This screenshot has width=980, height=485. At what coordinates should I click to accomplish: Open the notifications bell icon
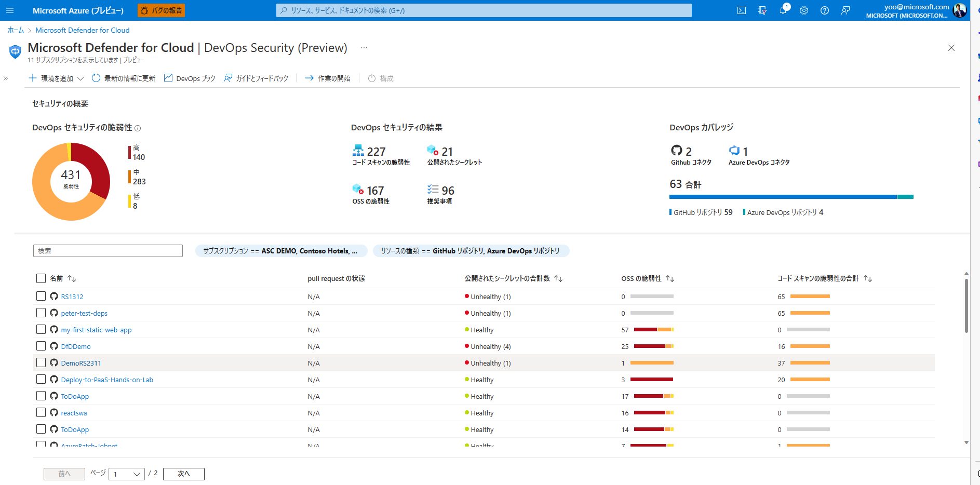tap(783, 10)
